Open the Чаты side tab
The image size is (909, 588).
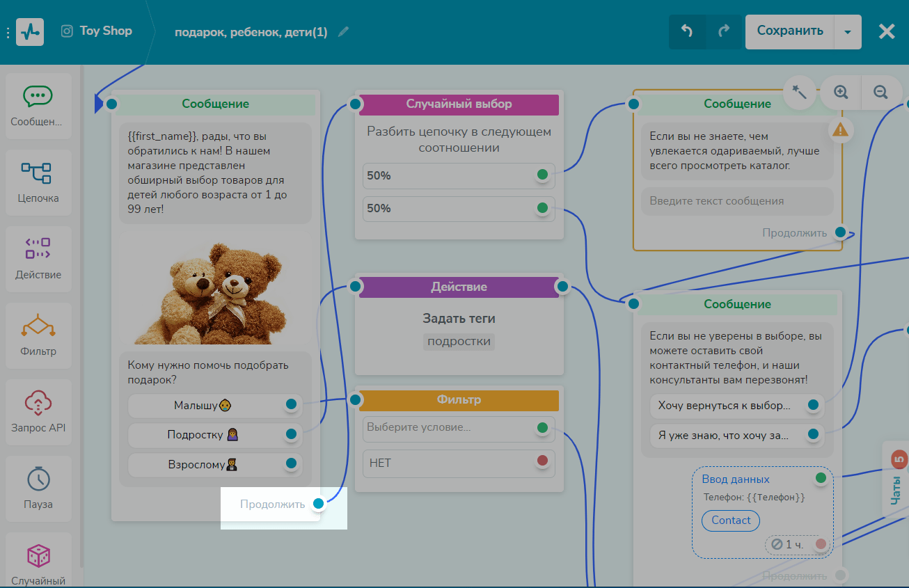click(896, 479)
